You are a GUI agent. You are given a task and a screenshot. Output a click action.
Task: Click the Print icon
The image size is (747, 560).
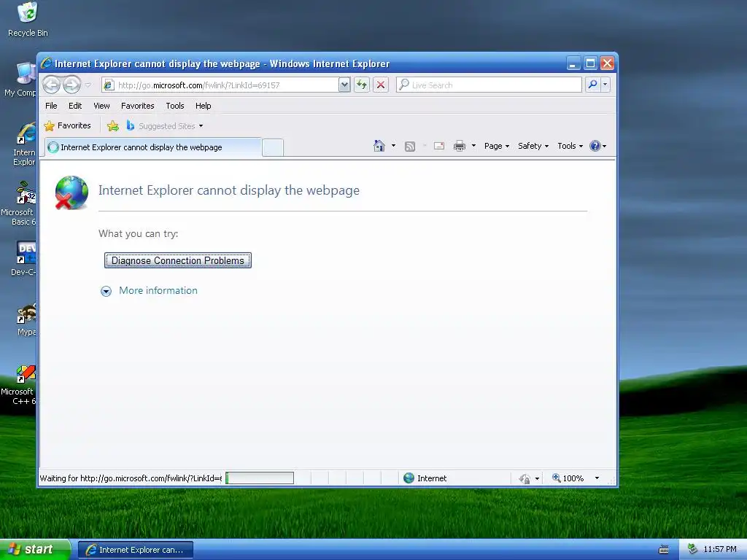tap(460, 146)
